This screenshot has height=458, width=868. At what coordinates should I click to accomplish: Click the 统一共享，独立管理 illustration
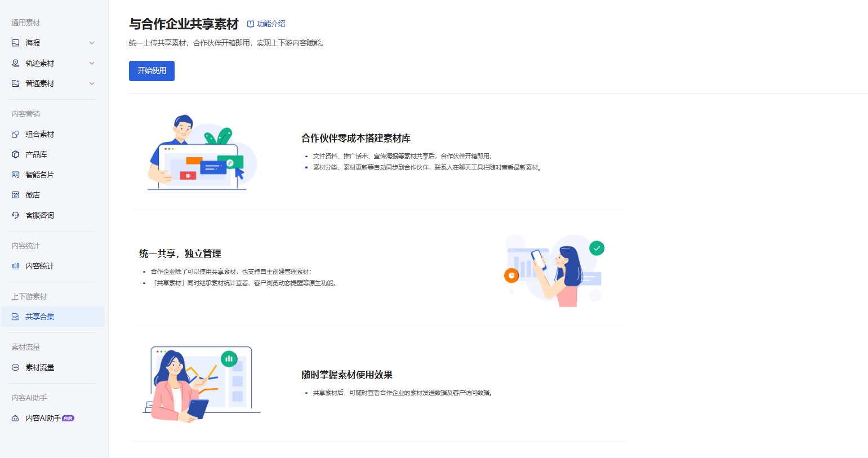pyautogui.click(x=554, y=270)
